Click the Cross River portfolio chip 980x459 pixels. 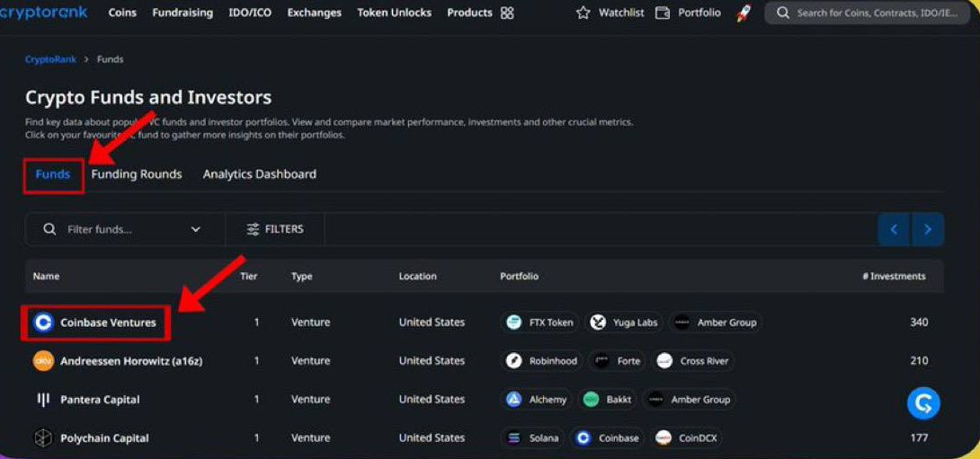(x=693, y=361)
